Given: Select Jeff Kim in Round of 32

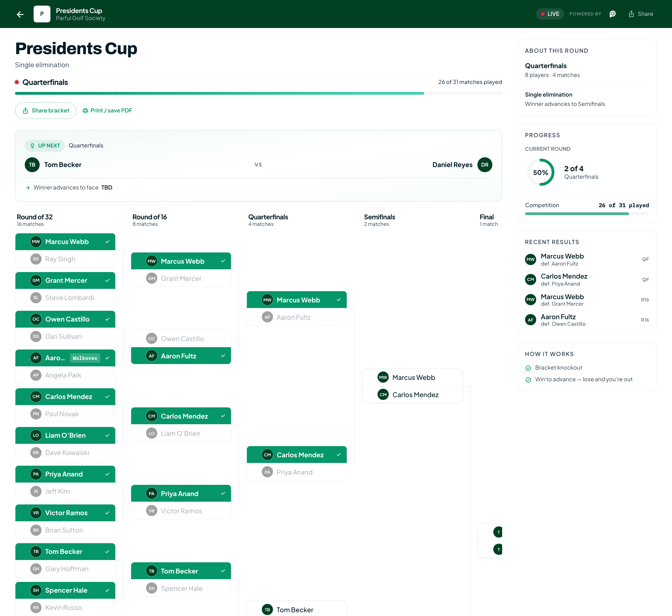Looking at the screenshot, I should (65, 491).
